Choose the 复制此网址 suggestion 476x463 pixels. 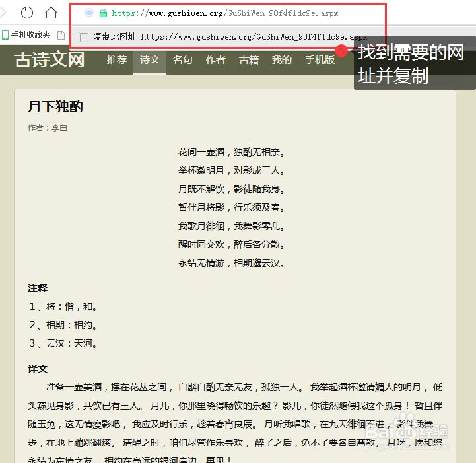point(228,37)
